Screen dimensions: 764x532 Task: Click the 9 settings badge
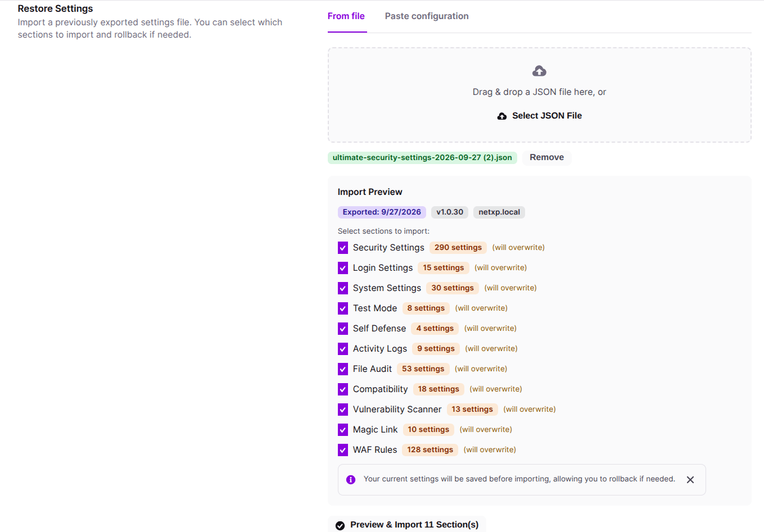point(436,349)
